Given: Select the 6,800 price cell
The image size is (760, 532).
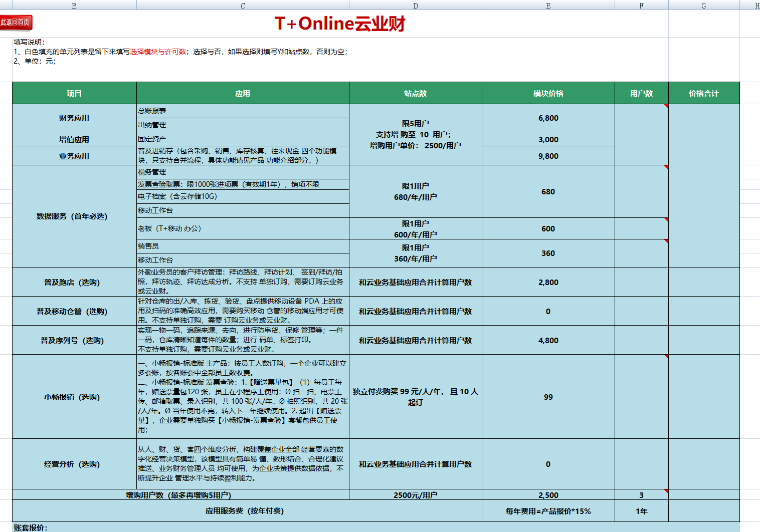Looking at the screenshot, I should point(548,118).
